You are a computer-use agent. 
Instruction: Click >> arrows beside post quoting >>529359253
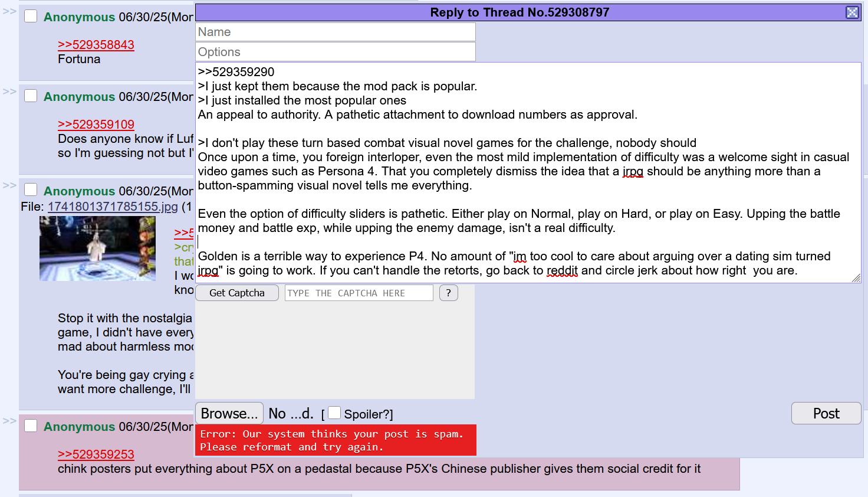click(x=9, y=420)
